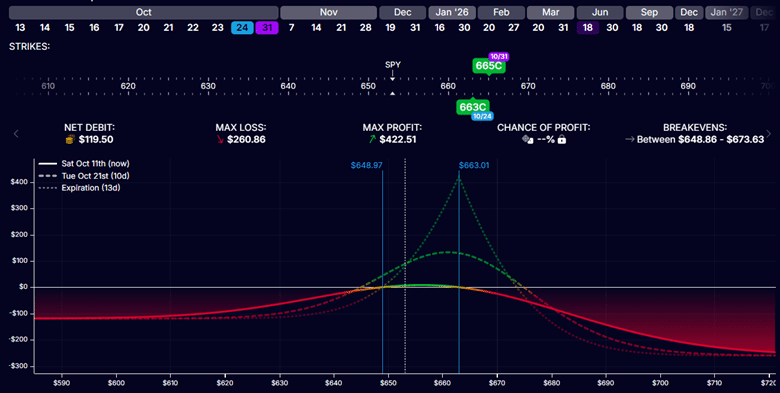Click the 10/24 expiration badge
780x393 pixels.
pyautogui.click(x=483, y=117)
